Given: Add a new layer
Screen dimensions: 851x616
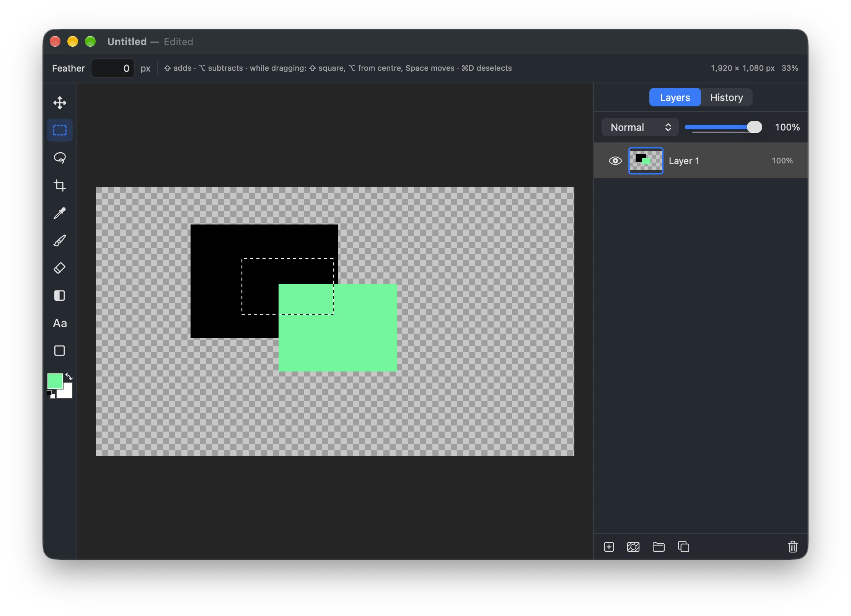Looking at the screenshot, I should click(609, 547).
